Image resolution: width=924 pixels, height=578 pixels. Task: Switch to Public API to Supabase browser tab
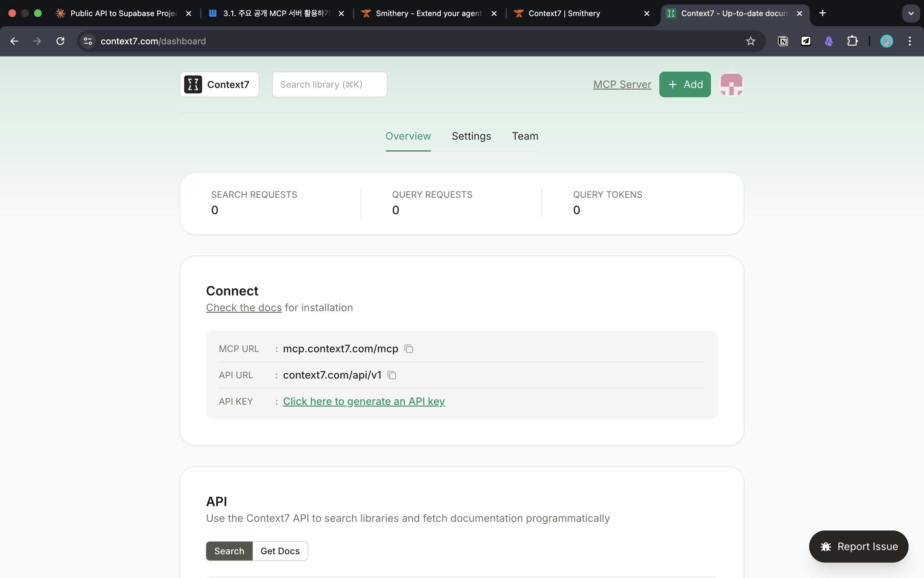[x=124, y=13]
